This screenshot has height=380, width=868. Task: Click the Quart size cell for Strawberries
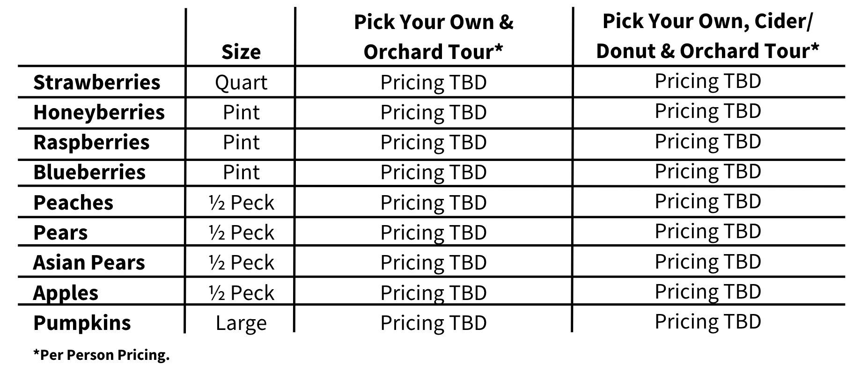point(241,83)
